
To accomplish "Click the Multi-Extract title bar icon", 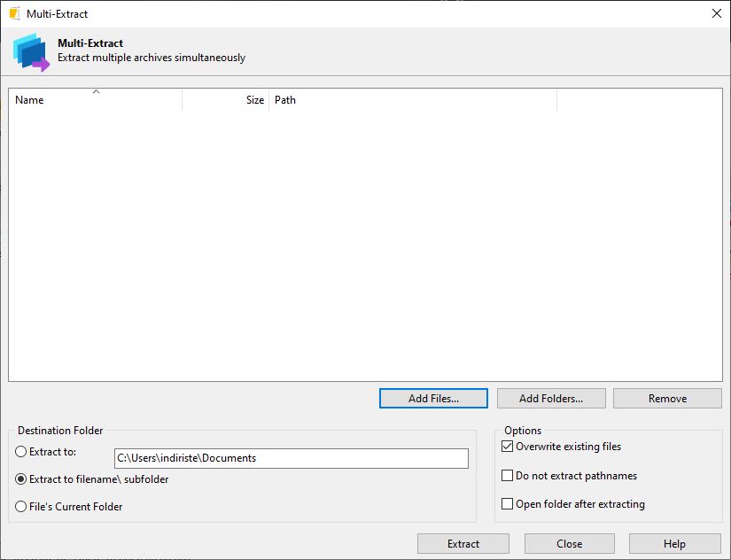I will (x=14, y=13).
